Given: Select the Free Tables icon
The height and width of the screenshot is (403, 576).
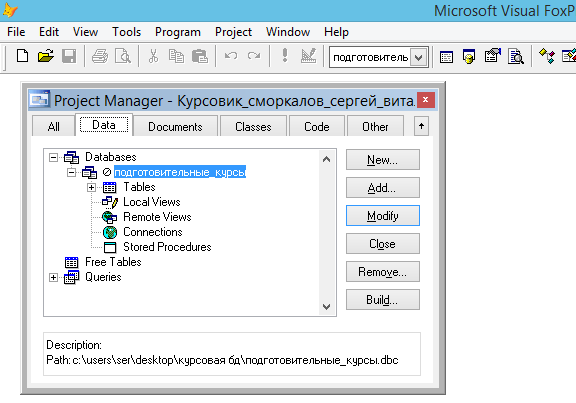Looking at the screenshot, I should 71,262.
